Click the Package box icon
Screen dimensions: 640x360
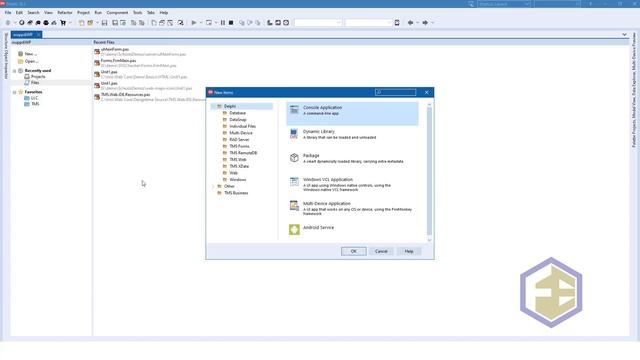(x=294, y=158)
